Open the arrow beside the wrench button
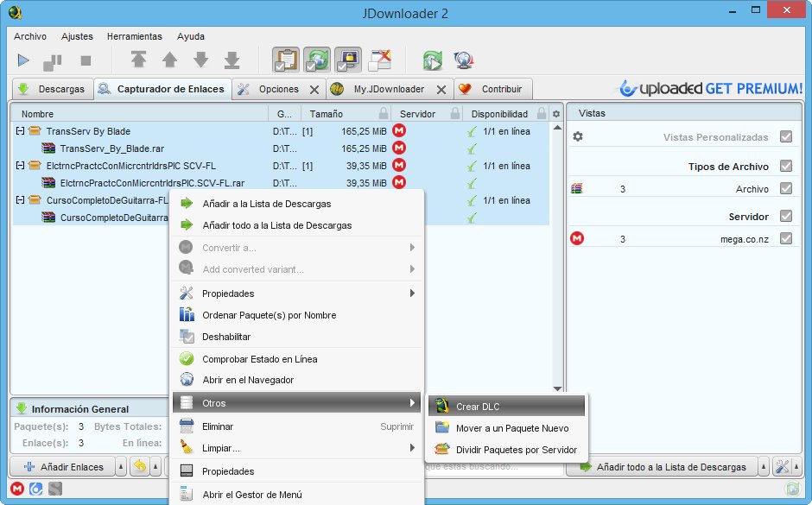Screen dimensions: 812x505 [x=796, y=467]
